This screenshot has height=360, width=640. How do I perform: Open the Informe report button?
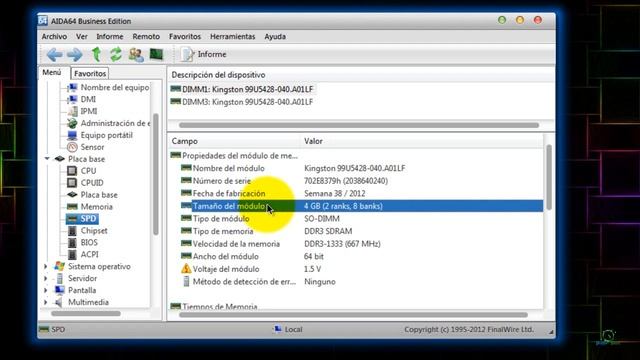tap(203, 54)
